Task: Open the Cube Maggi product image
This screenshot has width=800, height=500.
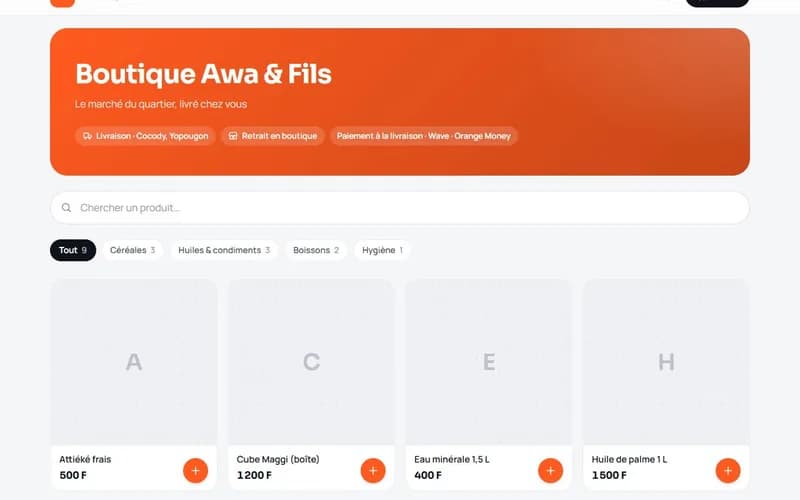Action: [311, 362]
